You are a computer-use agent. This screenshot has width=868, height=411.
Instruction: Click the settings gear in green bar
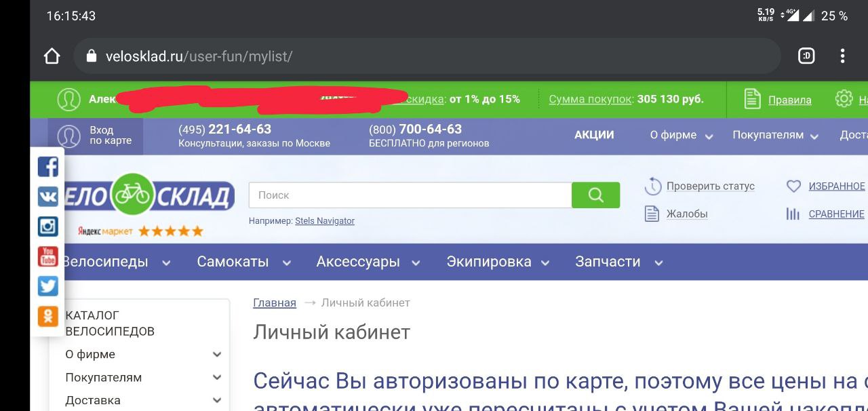pos(844,99)
